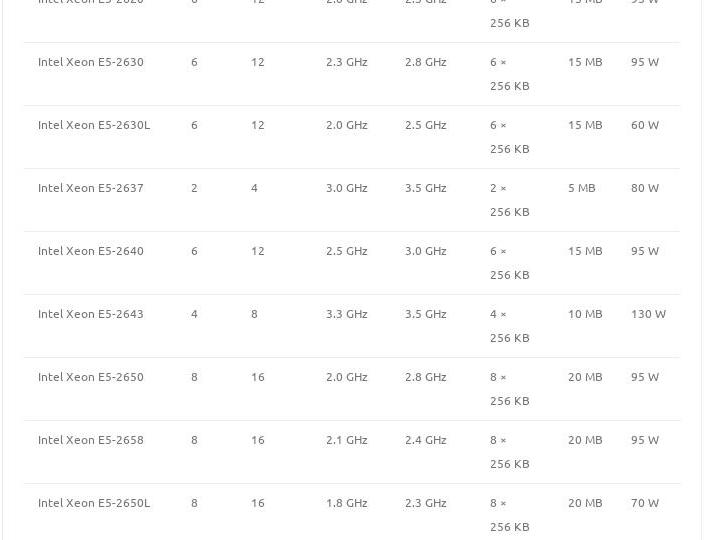The image size is (705, 540).
Task: Click the 2 × 256 KB cache entry
Action: (509, 200)
